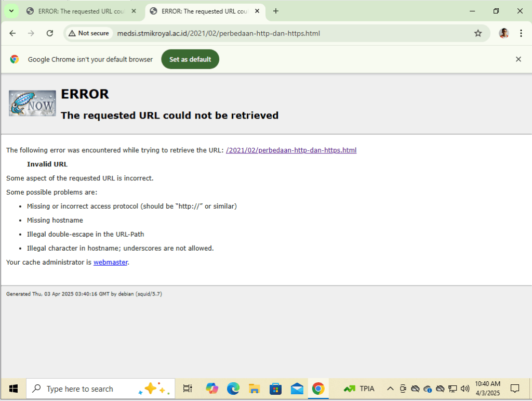Open a new tab with plus button
532x401 pixels.
(x=276, y=11)
